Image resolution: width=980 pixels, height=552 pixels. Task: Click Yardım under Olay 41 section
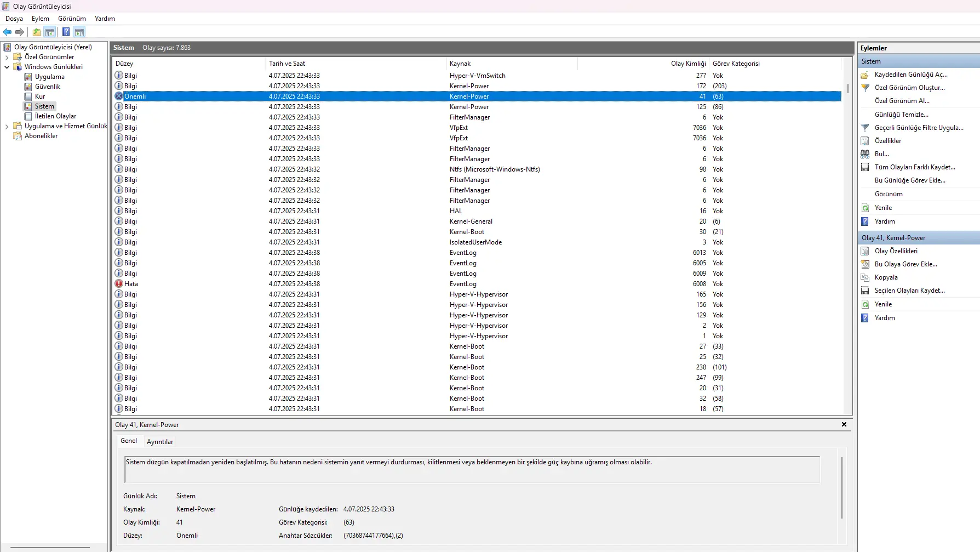pyautogui.click(x=885, y=318)
